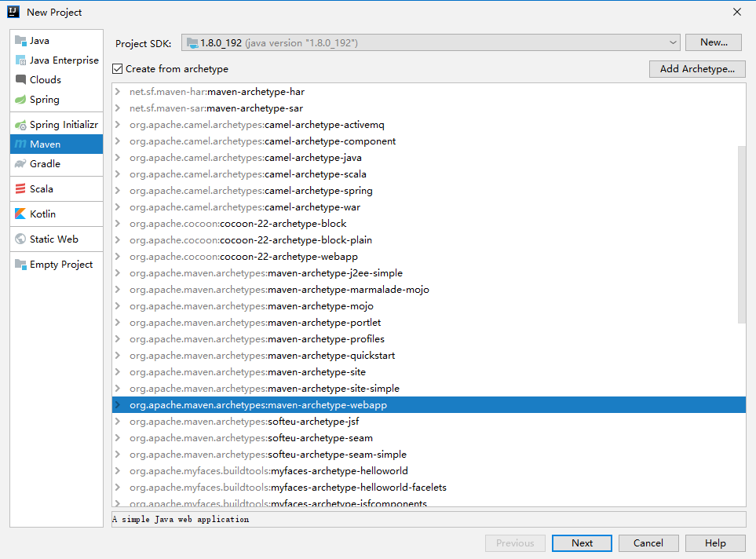Select maven-archetype-profiles archetype
The image size is (756, 559).
click(429, 339)
